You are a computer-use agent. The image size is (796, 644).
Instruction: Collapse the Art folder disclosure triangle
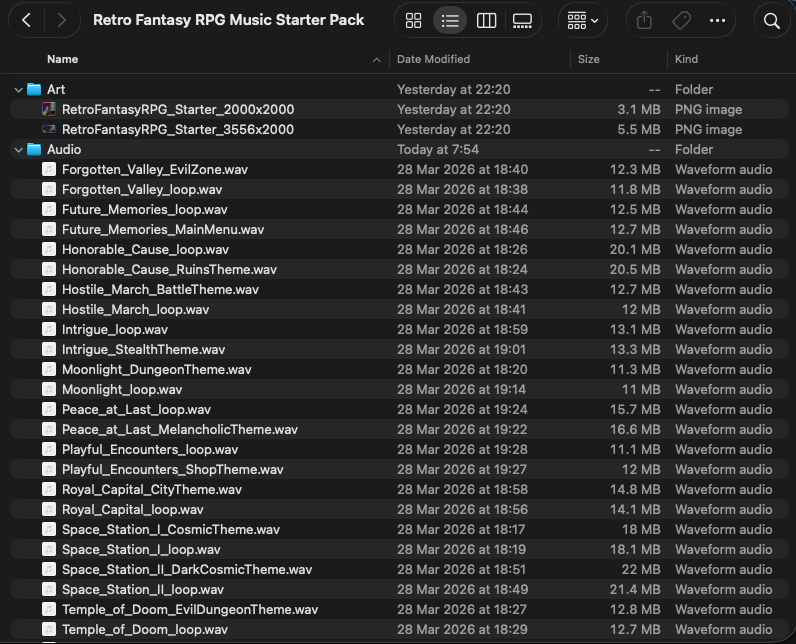(x=18, y=89)
